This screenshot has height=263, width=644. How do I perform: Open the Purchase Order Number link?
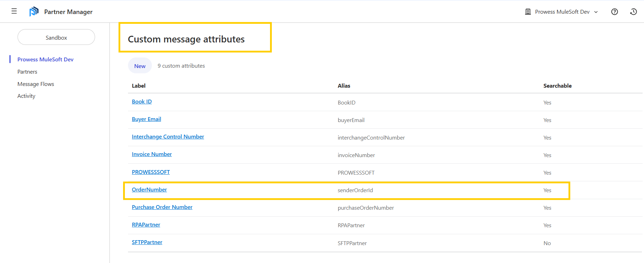click(x=162, y=207)
